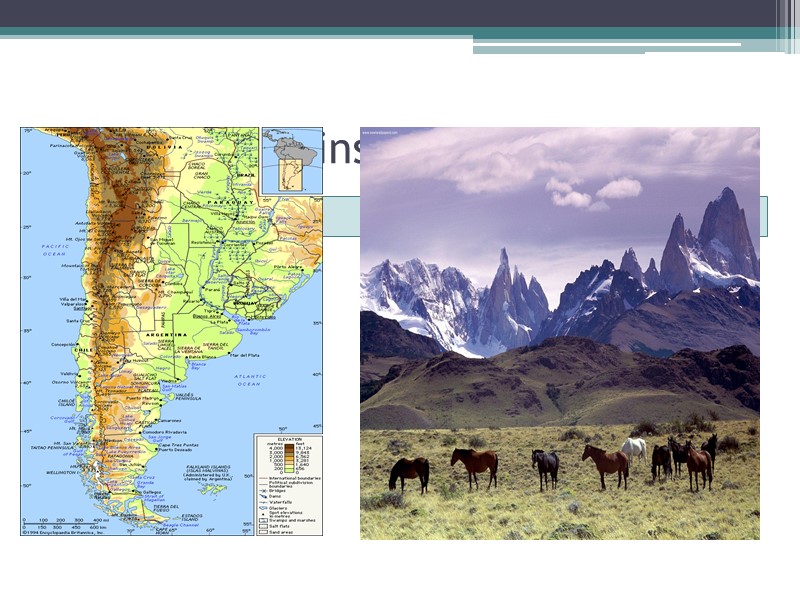Click the inset locator map of South America
The height and width of the screenshot is (600, 800).
pos(292,161)
